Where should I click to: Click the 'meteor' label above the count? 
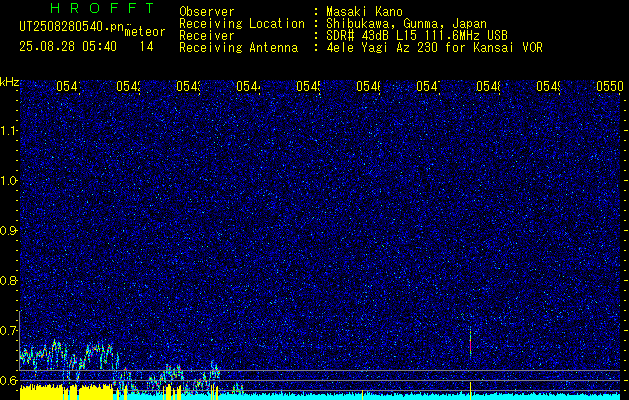(x=145, y=32)
